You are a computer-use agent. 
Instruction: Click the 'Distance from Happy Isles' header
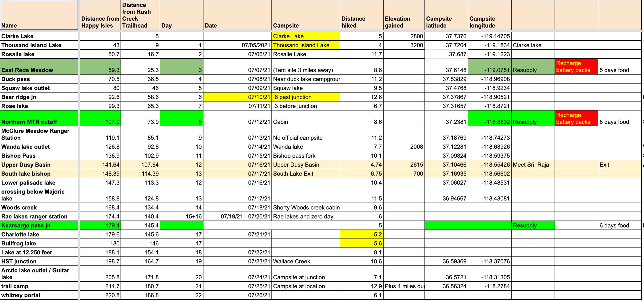point(100,15)
